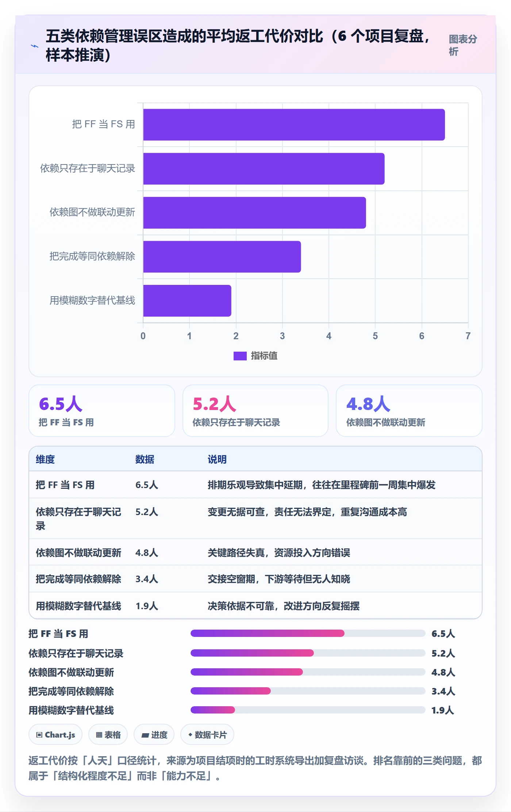Click the 1.9人 progress value label

pos(443,710)
